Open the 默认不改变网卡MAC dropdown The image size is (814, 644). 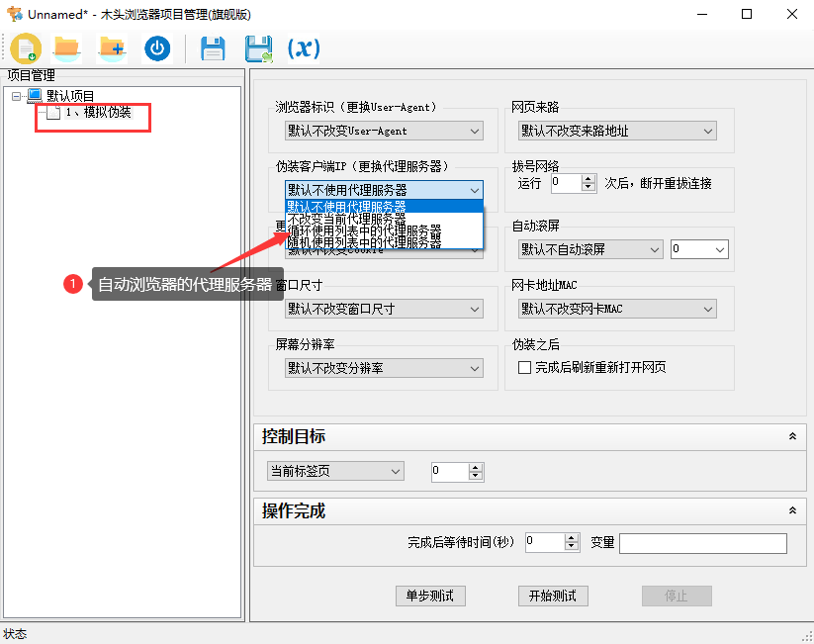[x=617, y=309]
